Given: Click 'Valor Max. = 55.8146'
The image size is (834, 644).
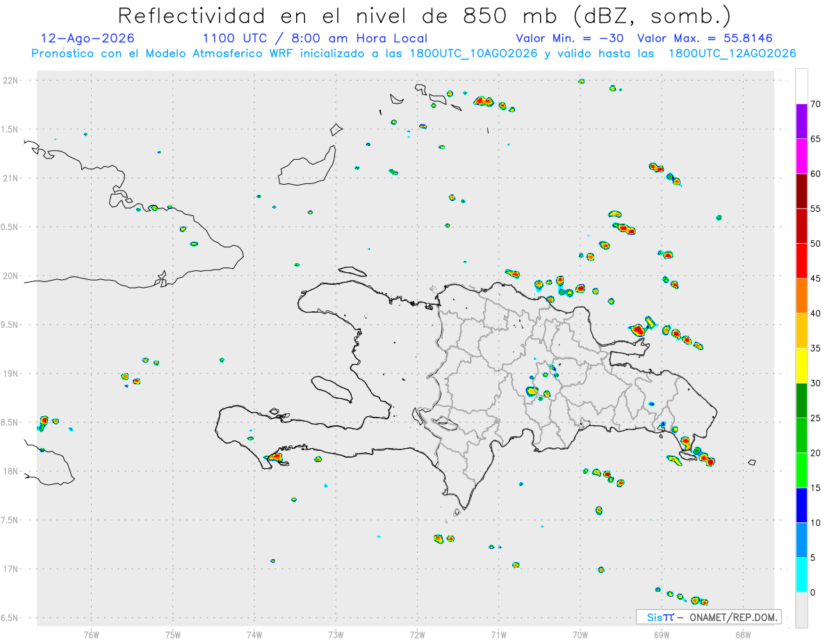Looking at the screenshot, I should click(x=705, y=38).
